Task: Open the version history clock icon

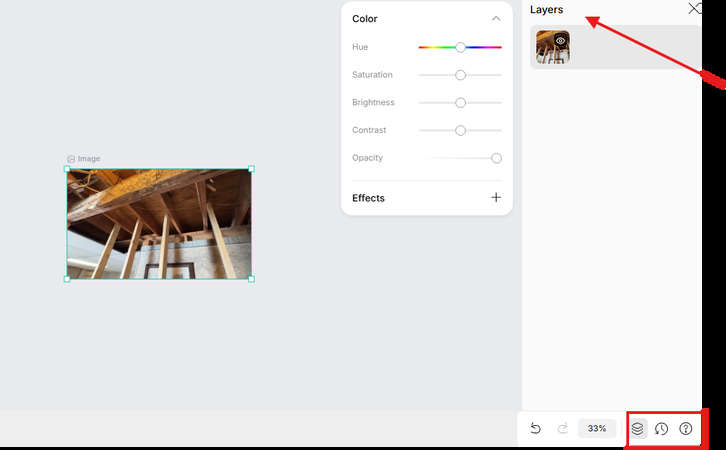Action: pos(661,429)
